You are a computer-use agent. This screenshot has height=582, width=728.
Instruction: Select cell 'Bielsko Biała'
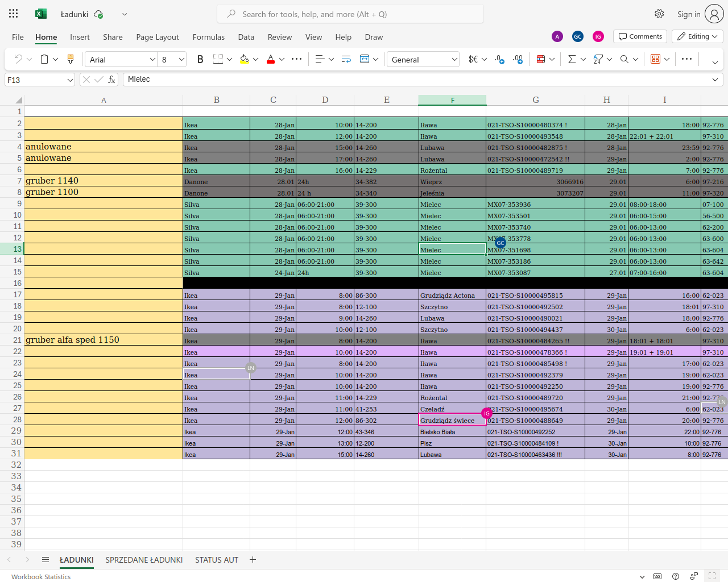tap(452, 431)
